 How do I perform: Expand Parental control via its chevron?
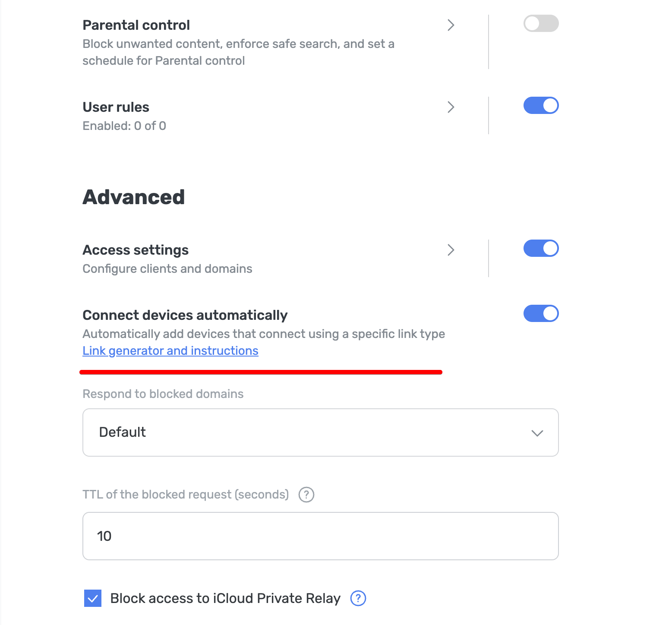tap(451, 25)
